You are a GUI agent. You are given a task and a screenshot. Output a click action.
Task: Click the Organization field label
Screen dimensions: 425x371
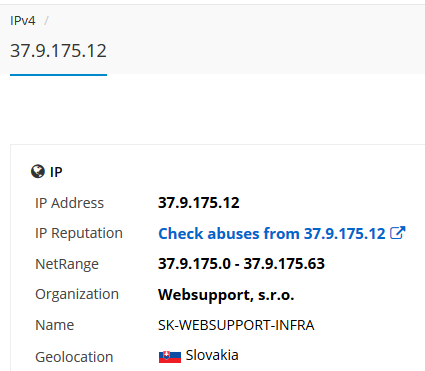[x=77, y=295]
